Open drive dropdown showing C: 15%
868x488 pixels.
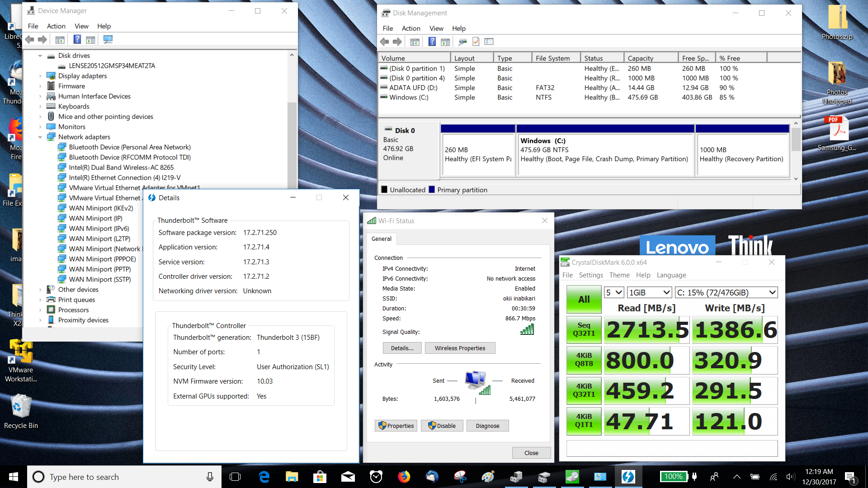pos(726,292)
